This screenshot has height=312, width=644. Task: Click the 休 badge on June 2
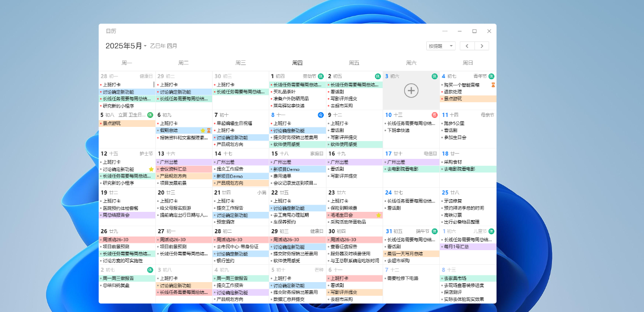click(x=150, y=270)
